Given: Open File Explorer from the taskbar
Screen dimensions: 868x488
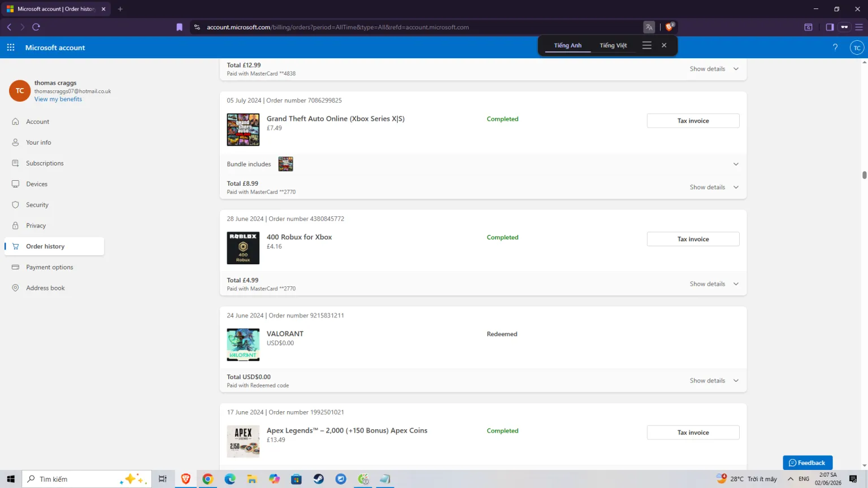Looking at the screenshot, I should click(252, 479).
